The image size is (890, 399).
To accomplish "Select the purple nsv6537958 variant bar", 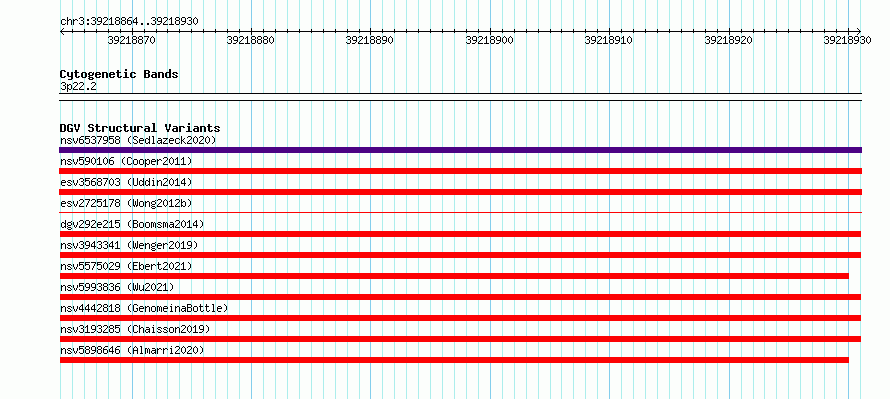I will coord(460,150).
